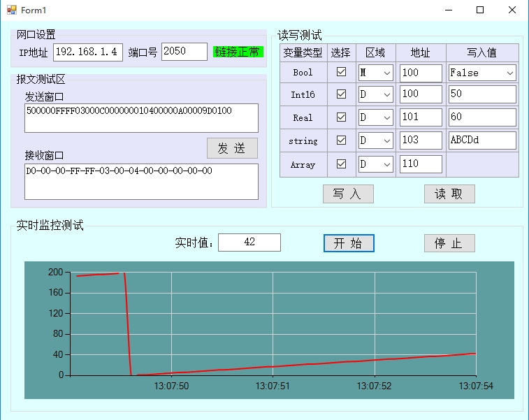Click the 端口号 label

[x=143, y=52]
